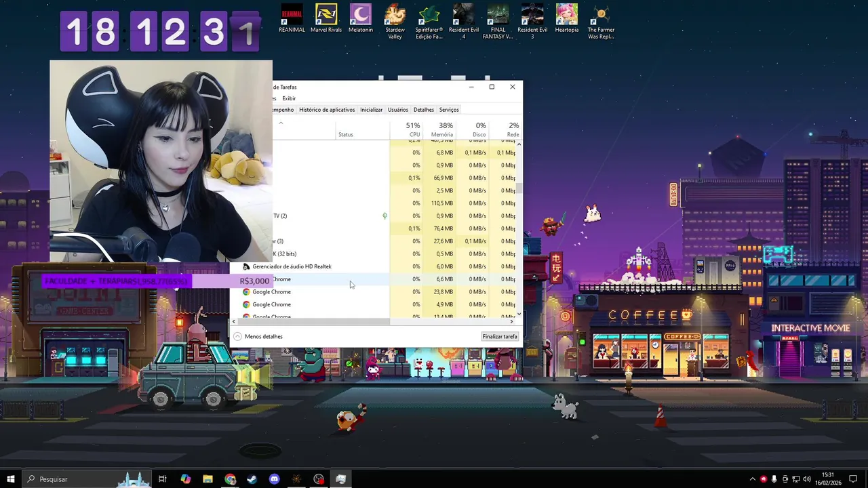Sort by the Disco column header
This screenshot has height=488, width=868.
coord(473,129)
